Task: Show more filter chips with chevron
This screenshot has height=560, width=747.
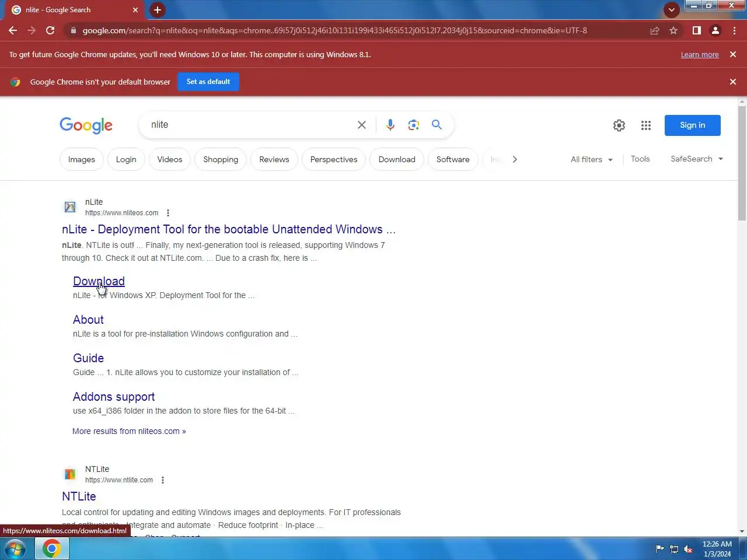Action: pos(514,159)
